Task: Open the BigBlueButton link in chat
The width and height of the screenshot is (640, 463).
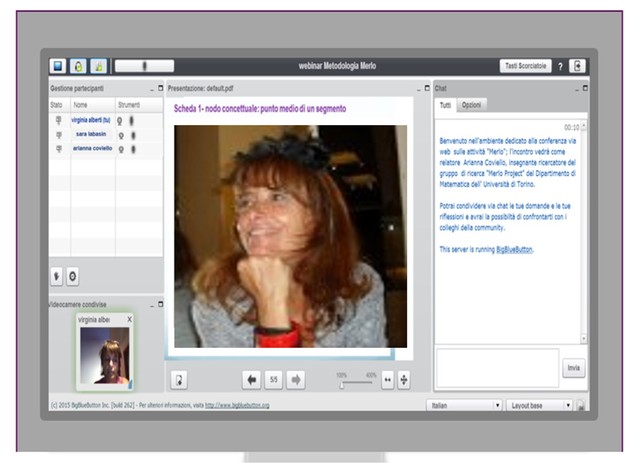Action: 514,249
